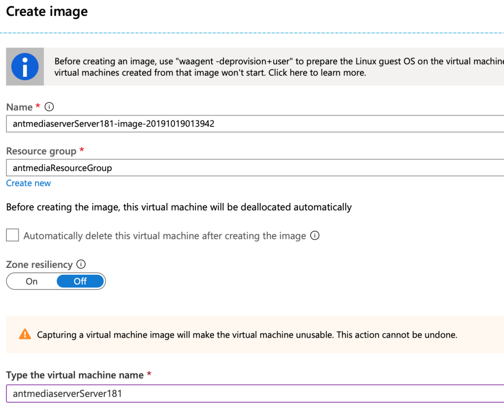Open the Resource group dropdown
The width and height of the screenshot is (504, 420).
(x=255, y=167)
